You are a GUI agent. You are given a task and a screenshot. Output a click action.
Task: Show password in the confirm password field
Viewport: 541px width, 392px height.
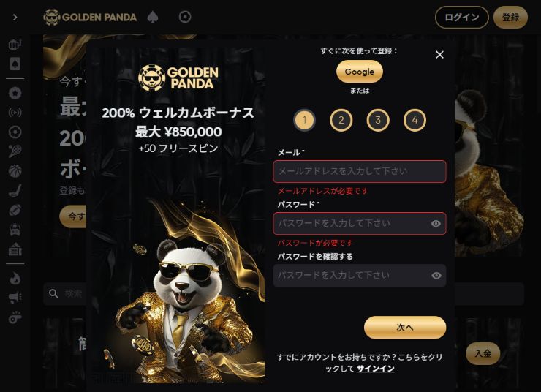coord(436,276)
